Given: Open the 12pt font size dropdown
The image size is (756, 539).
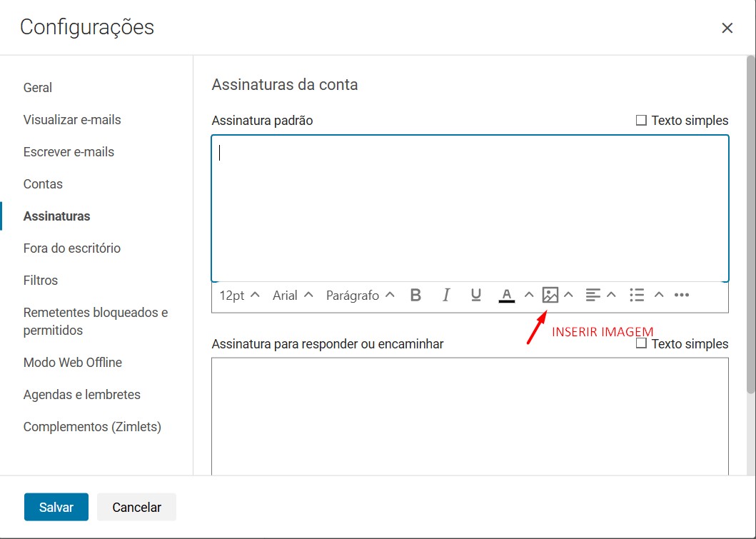Looking at the screenshot, I should click(239, 296).
